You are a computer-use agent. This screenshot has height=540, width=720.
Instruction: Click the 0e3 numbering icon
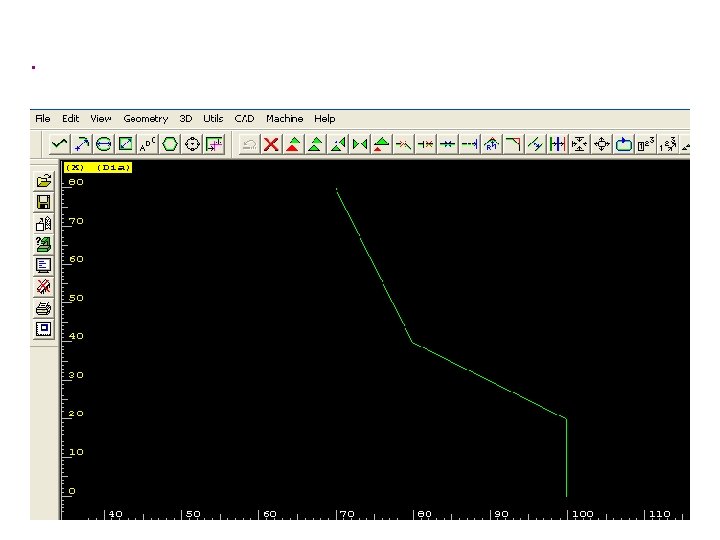(x=646, y=145)
